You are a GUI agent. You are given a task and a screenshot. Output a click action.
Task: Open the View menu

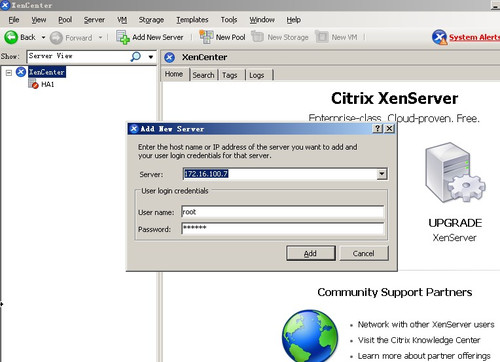pos(39,20)
